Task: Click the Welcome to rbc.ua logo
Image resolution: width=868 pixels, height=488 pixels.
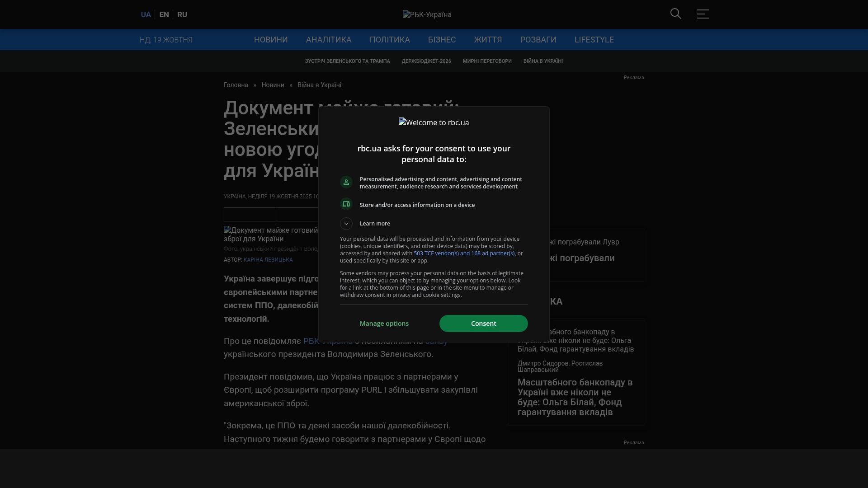Action: pos(434,122)
